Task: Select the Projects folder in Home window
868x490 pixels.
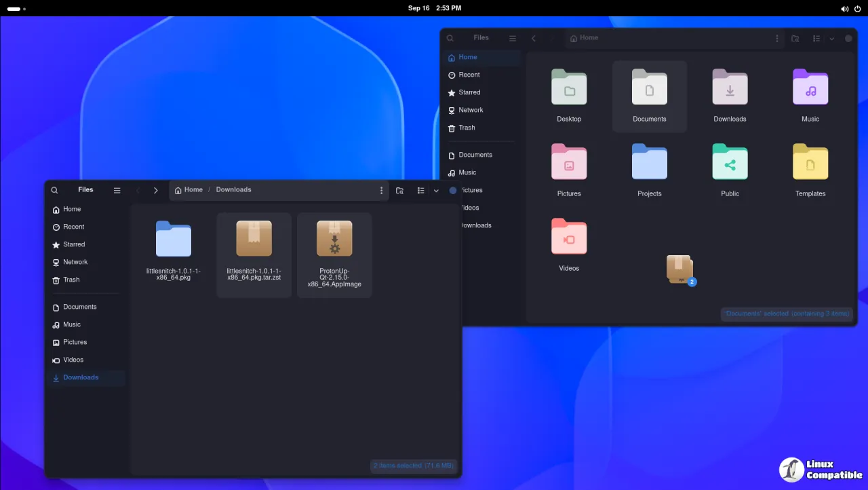Action: click(650, 170)
